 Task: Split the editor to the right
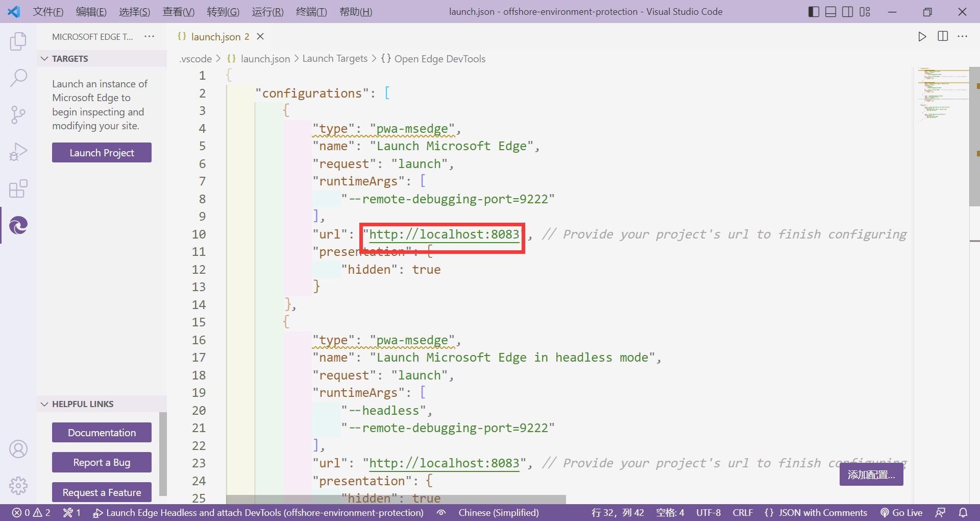tap(943, 36)
